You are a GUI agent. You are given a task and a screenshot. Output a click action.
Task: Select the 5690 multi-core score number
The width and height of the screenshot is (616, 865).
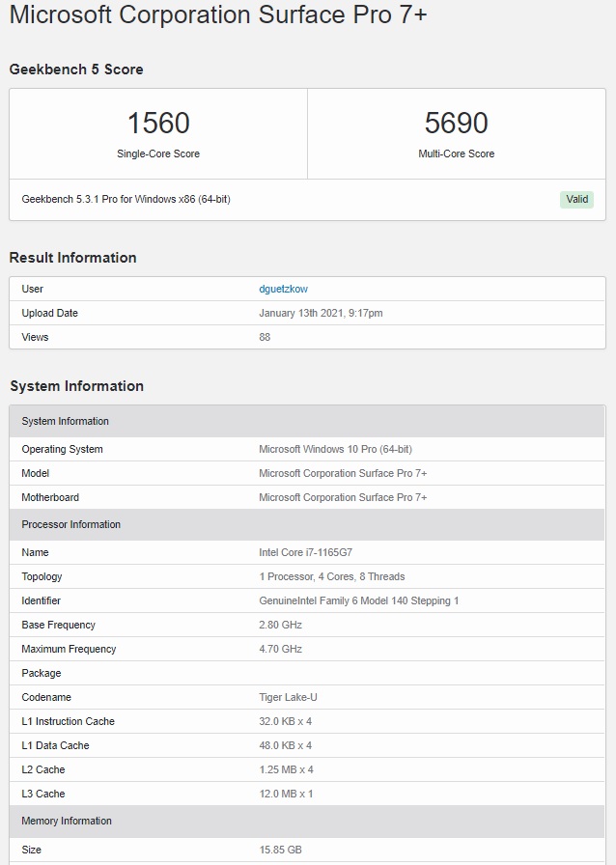pos(456,123)
